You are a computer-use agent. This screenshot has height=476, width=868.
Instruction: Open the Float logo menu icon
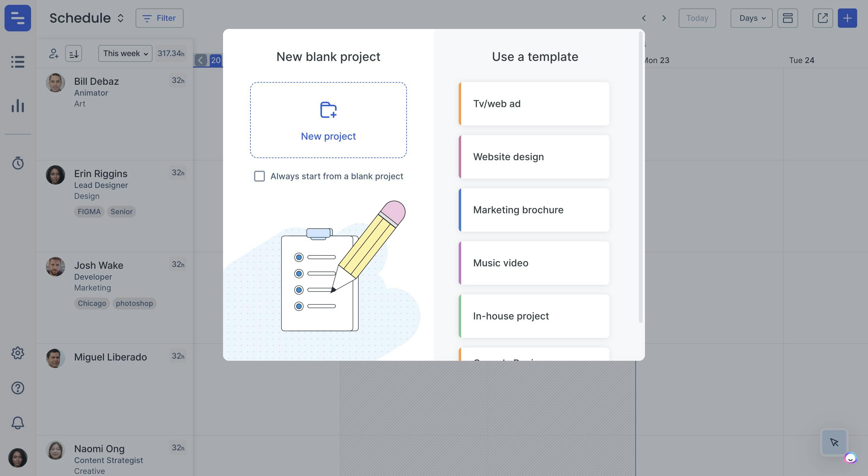pos(17,18)
